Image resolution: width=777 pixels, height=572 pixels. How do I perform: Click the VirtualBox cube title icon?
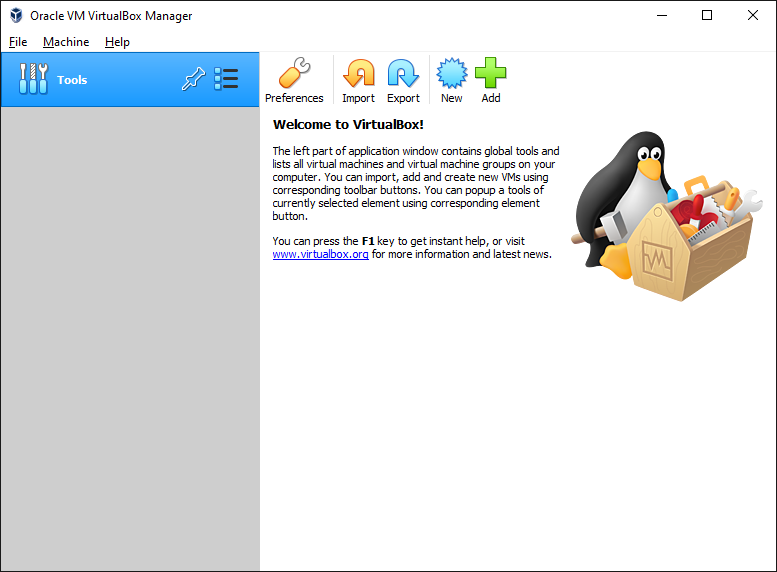(16, 15)
